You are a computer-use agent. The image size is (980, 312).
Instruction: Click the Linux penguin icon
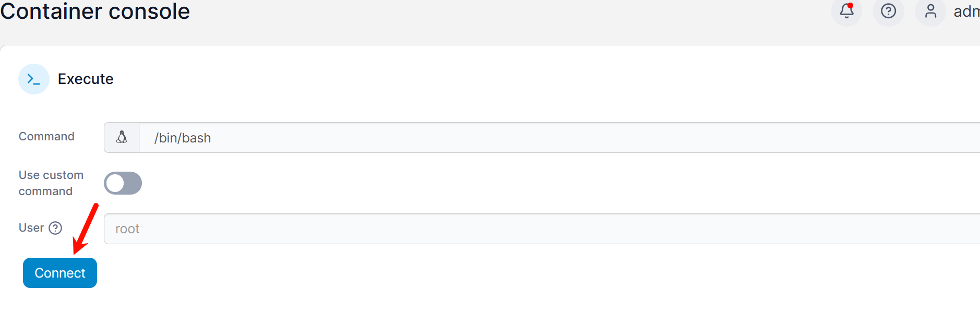pyautogui.click(x=122, y=137)
